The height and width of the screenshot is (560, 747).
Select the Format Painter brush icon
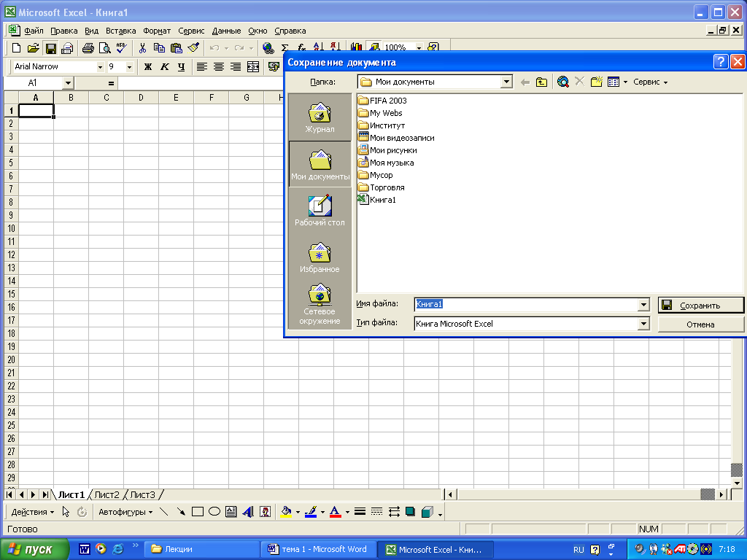[x=193, y=47]
